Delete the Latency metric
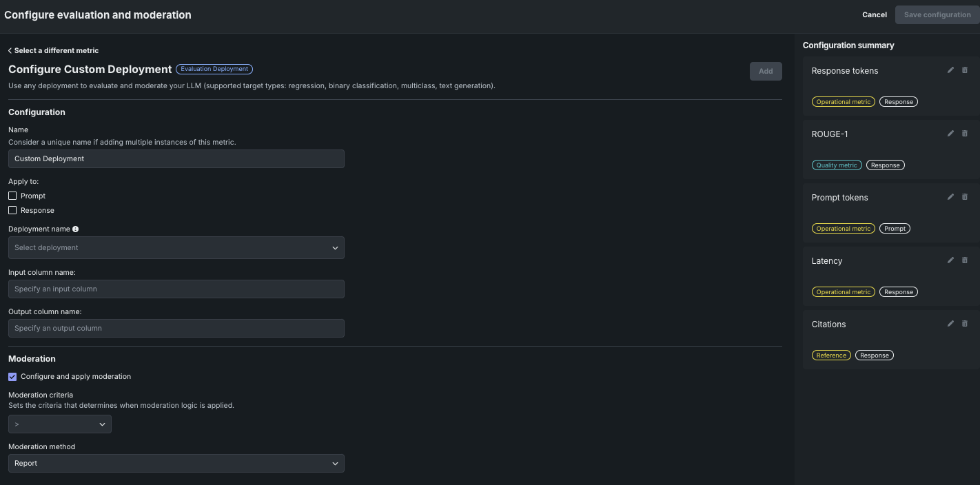Screen dimensions: 980x485 point(964,260)
